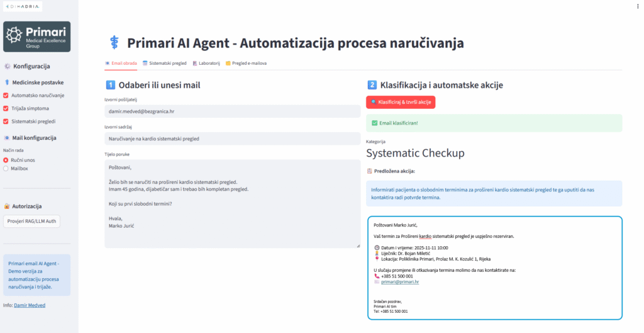This screenshot has width=644, height=333.
Task: Click the Primari Medical Excellence Group logo
Action: point(36,37)
